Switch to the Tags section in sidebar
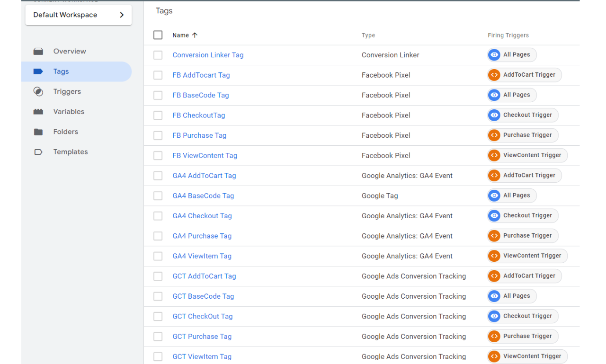 [61, 71]
